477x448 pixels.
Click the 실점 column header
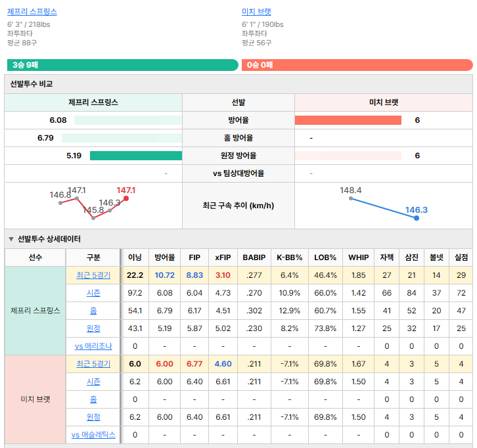tap(461, 258)
